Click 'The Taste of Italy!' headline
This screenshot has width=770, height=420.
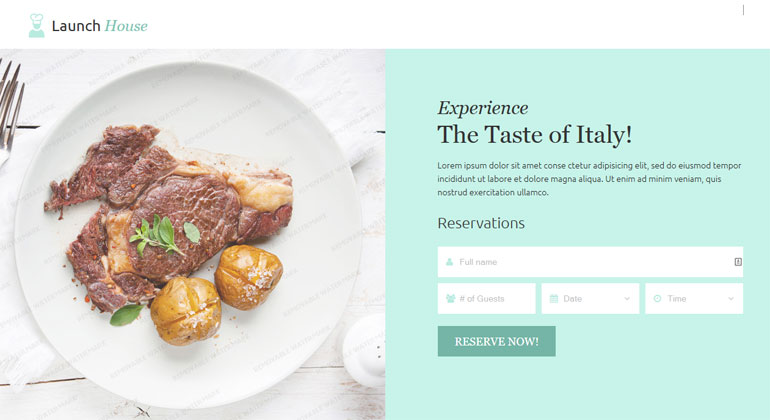tap(534, 136)
